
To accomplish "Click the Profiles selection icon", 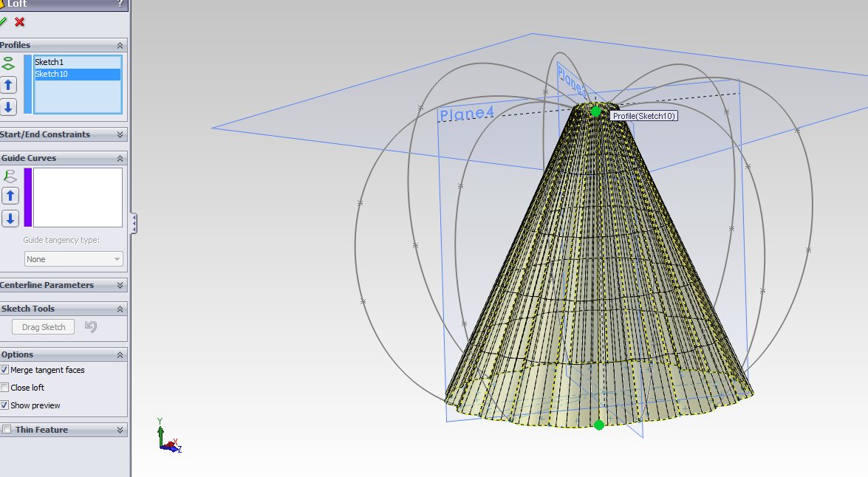I will click(8, 63).
